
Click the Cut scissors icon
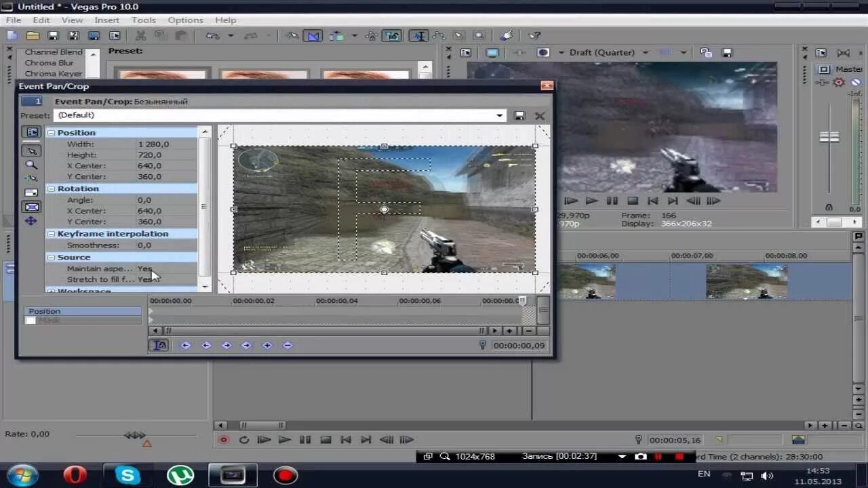pos(140,36)
